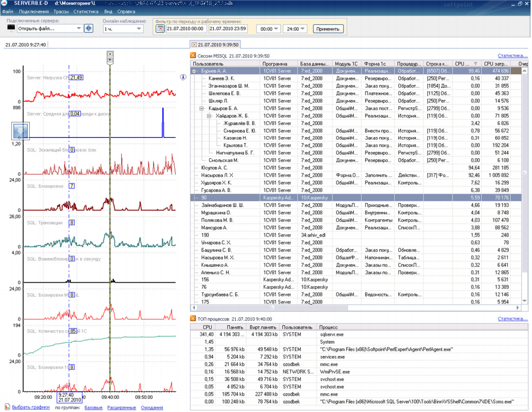The width and height of the screenshot is (532, 412).
Task: Sort by the База данных column header
Action: pyautogui.click(x=315, y=64)
